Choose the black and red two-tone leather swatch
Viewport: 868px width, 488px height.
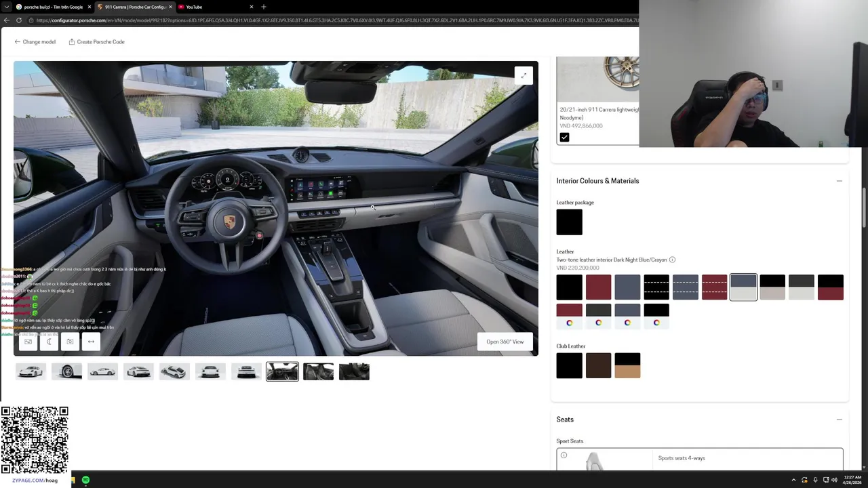tap(831, 287)
